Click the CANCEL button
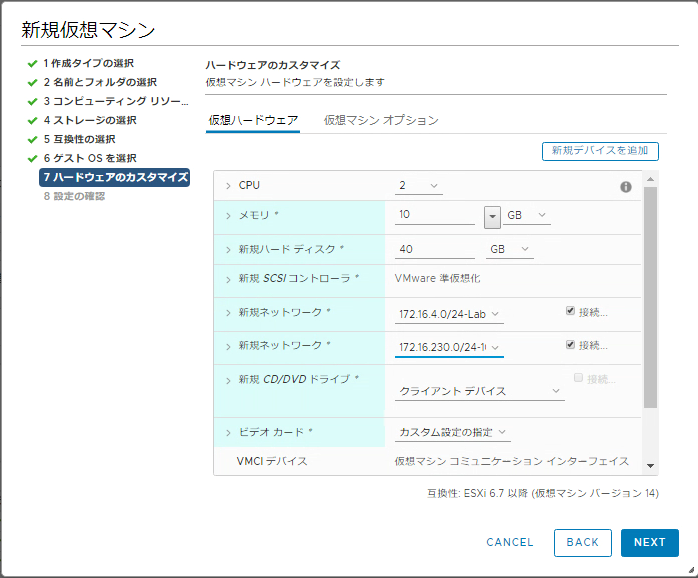Screen dimensions: 698x578 (x=510, y=542)
